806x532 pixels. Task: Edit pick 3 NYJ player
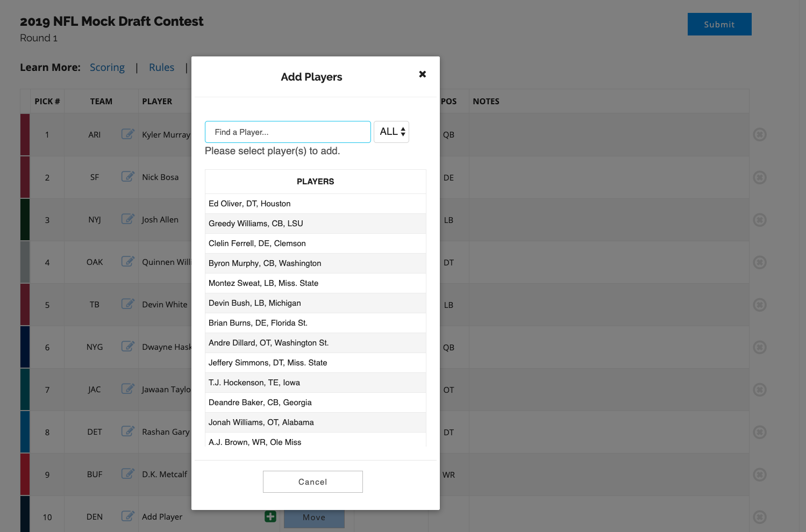coord(127,219)
